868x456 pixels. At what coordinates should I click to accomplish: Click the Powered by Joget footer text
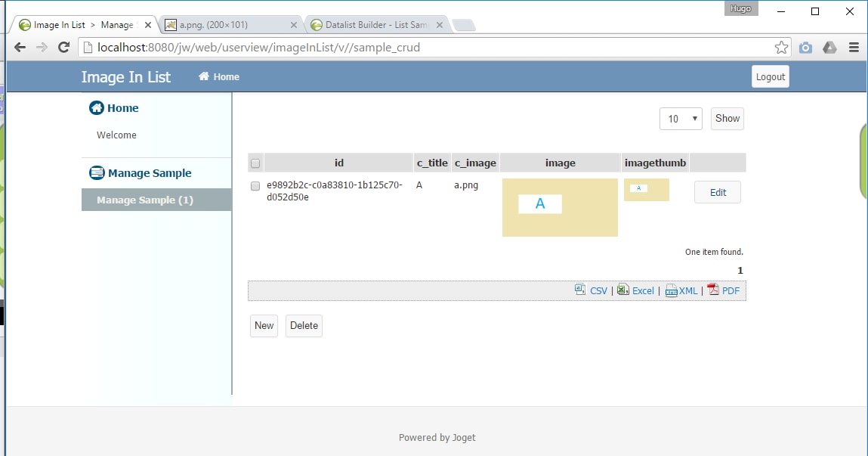coord(437,438)
